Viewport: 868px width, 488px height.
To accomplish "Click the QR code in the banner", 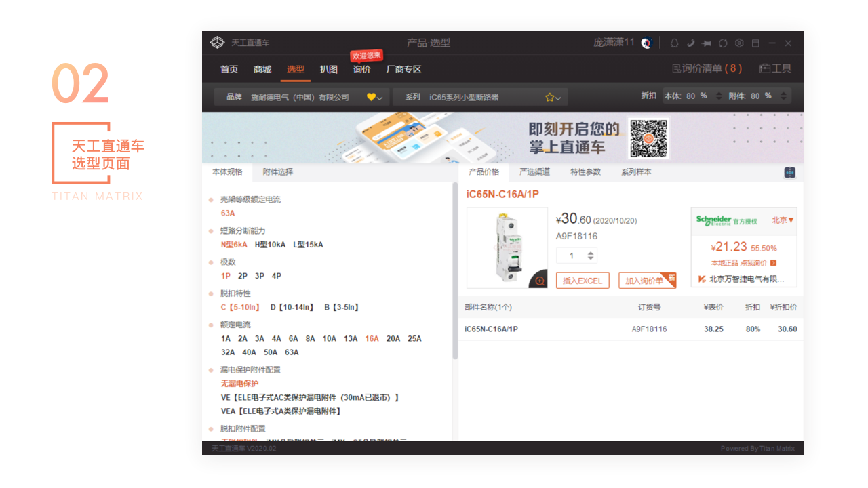I will (648, 138).
